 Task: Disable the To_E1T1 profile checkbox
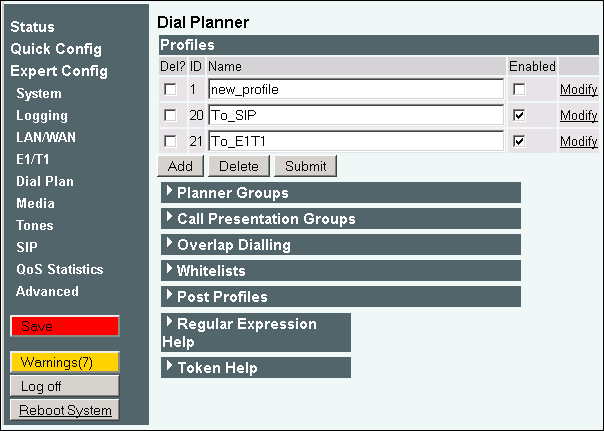point(518,142)
